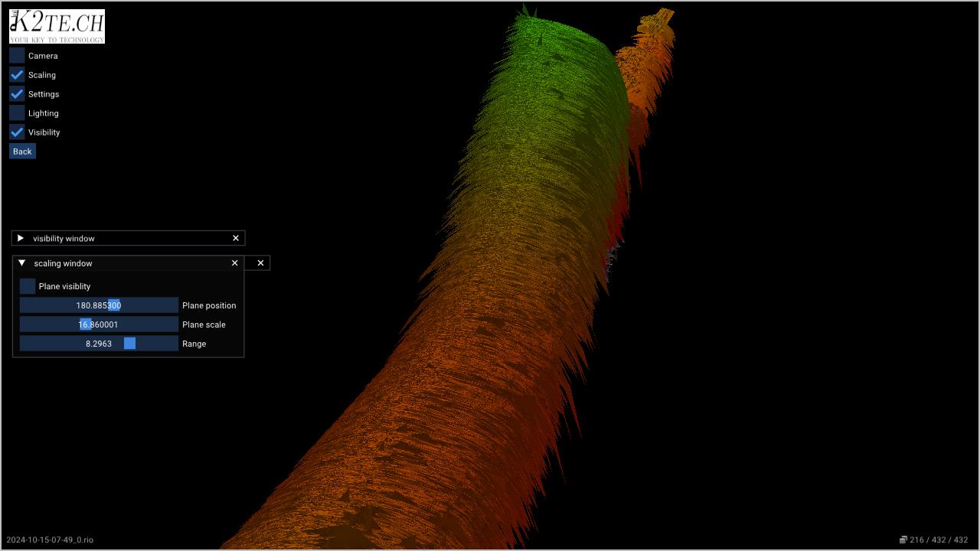Screen dimensions: 980x551
Task: Close the visibility window
Action: point(236,238)
